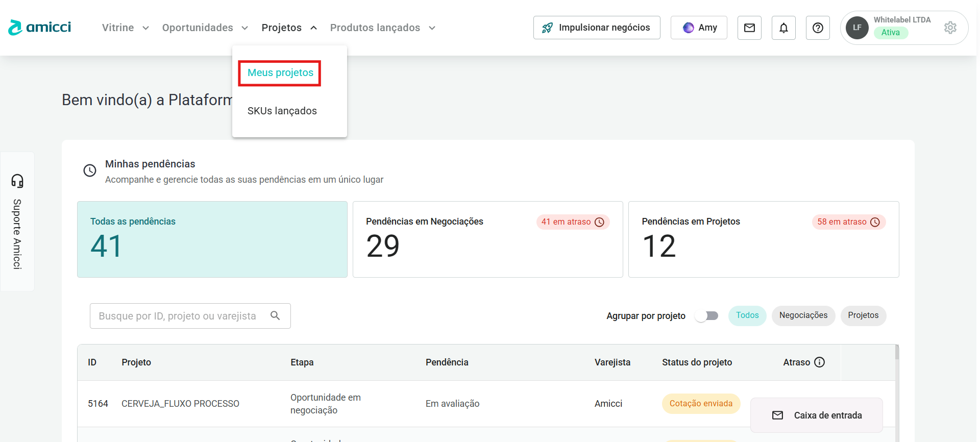The width and height of the screenshot is (980, 442).
Task: Expand Produtos lançados dropdown
Action: 382,28
